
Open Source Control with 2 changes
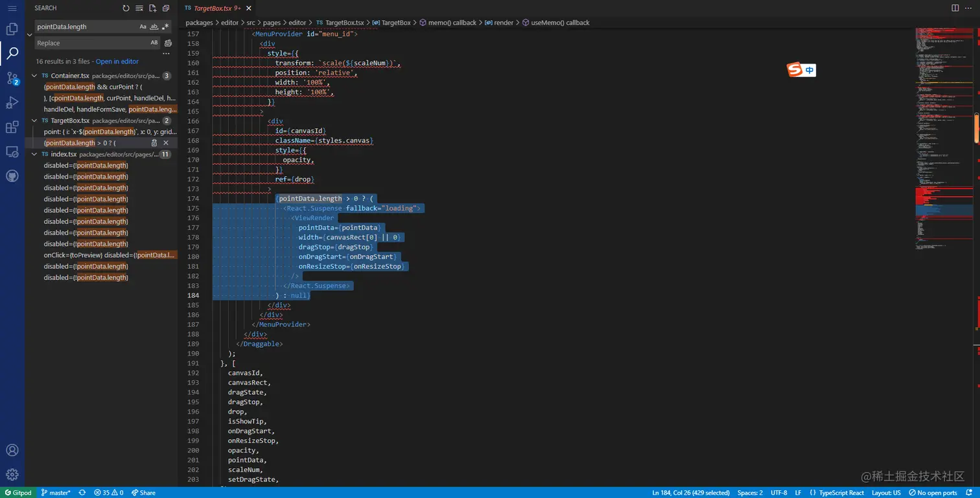click(12, 78)
